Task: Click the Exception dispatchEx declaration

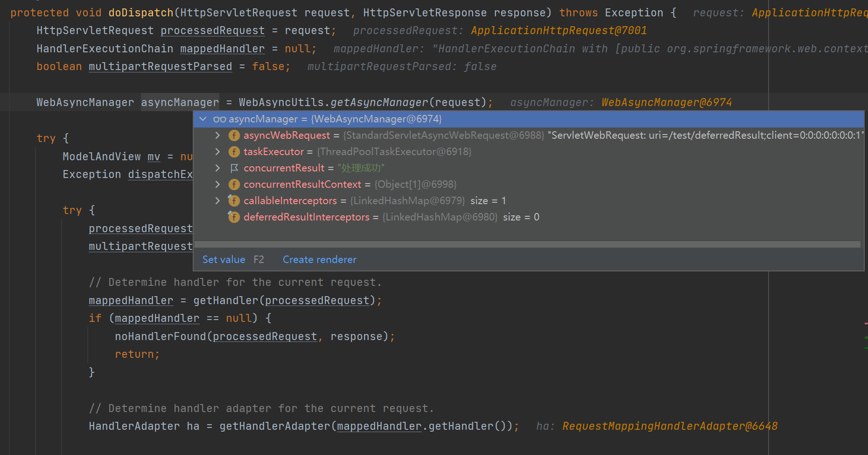Action: click(x=127, y=174)
